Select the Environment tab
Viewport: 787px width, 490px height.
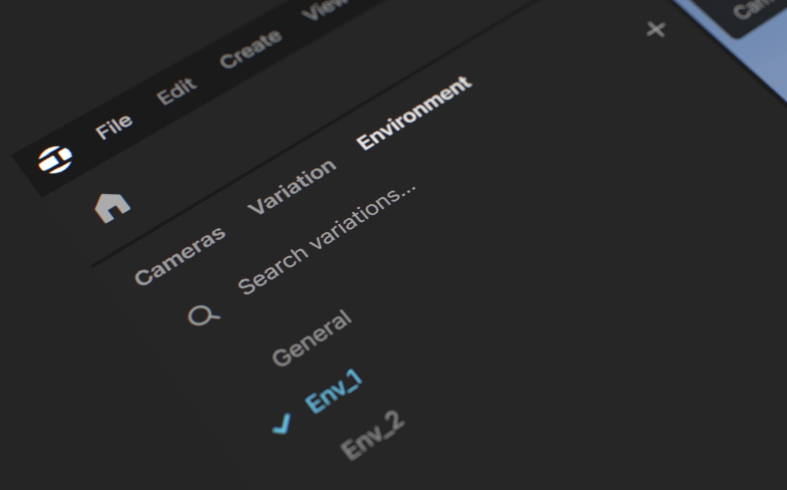pyautogui.click(x=414, y=113)
